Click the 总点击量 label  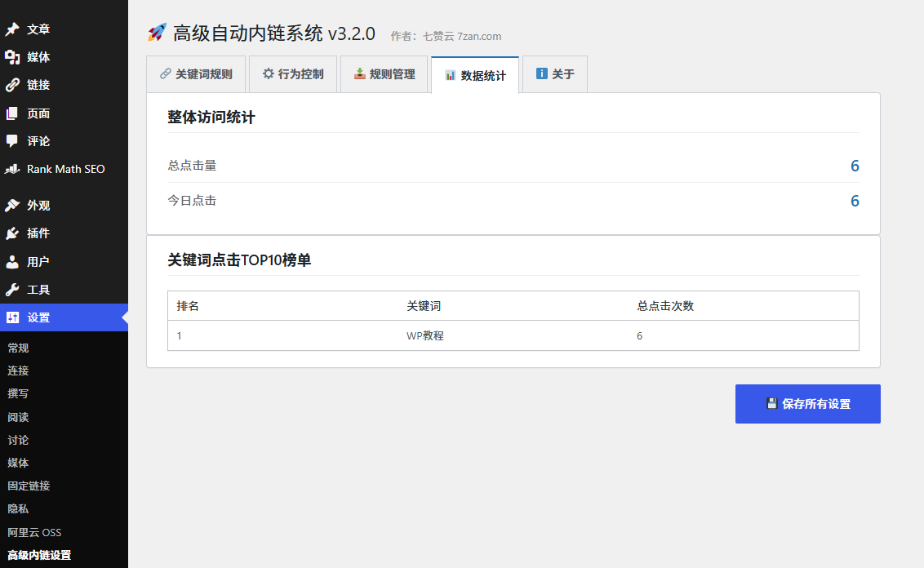[x=192, y=166]
